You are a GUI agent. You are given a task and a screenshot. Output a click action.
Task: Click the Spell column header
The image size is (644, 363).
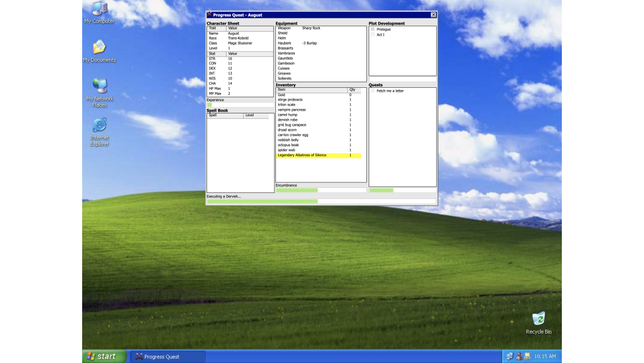click(225, 116)
